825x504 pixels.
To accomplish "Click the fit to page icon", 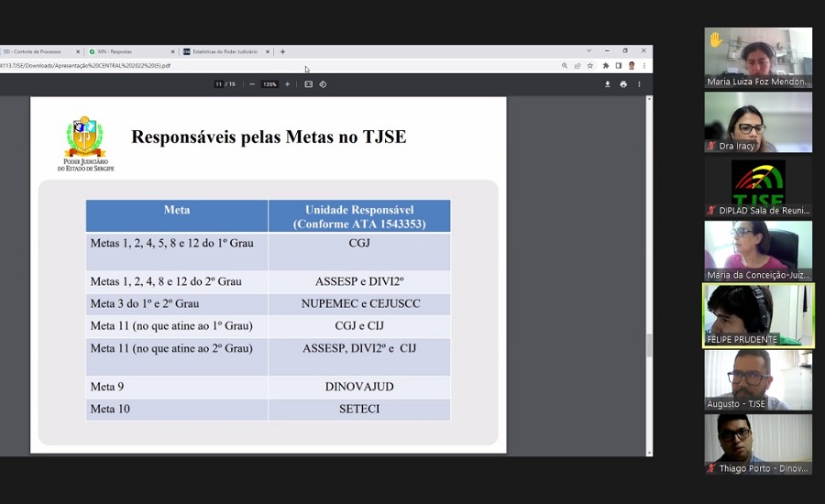I will tap(309, 84).
